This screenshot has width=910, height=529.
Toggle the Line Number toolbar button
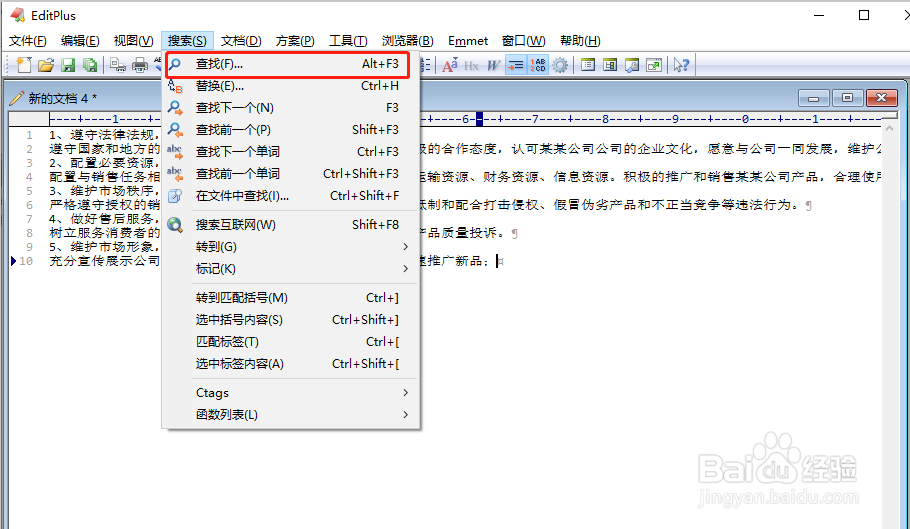coord(537,65)
